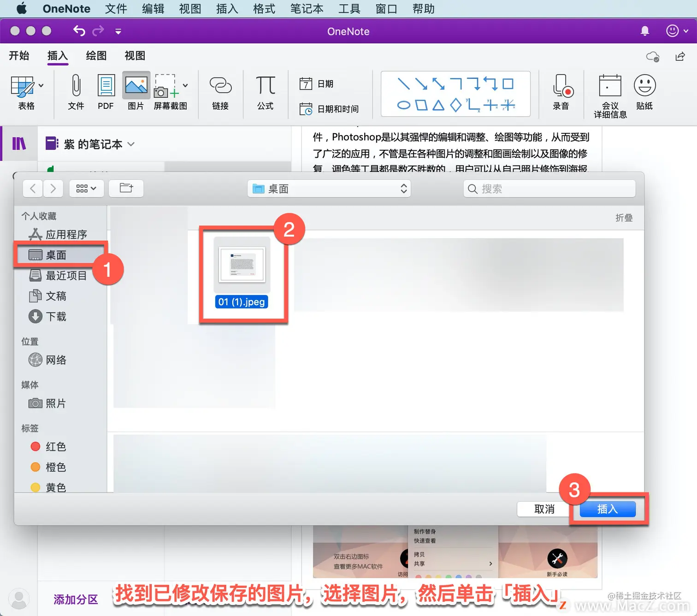Select 应用程序 in the sidebar
The width and height of the screenshot is (697, 616).
click(x=58, y=234)
